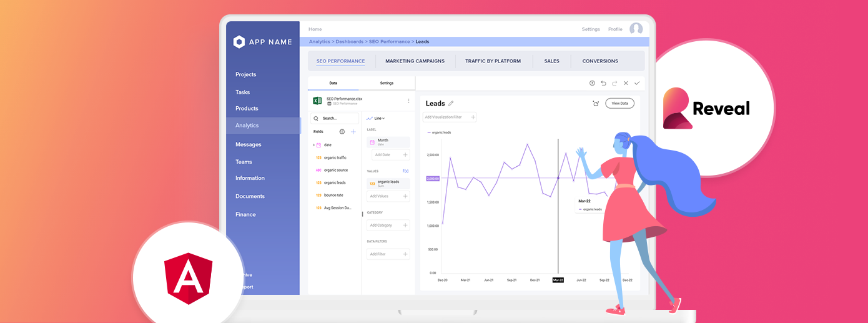Viewport: 868px width, 323px height.
Task: Click the checkmark confirm icon
Action: 637,83
